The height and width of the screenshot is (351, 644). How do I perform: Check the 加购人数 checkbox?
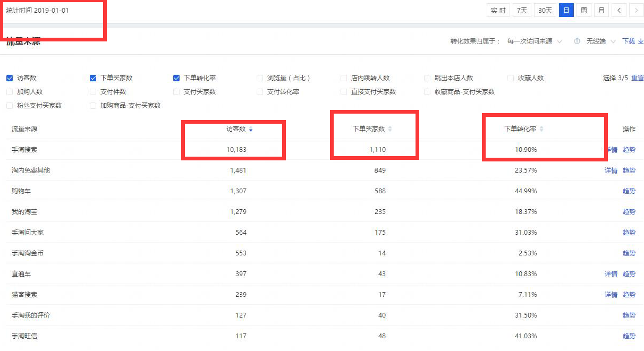10,92
